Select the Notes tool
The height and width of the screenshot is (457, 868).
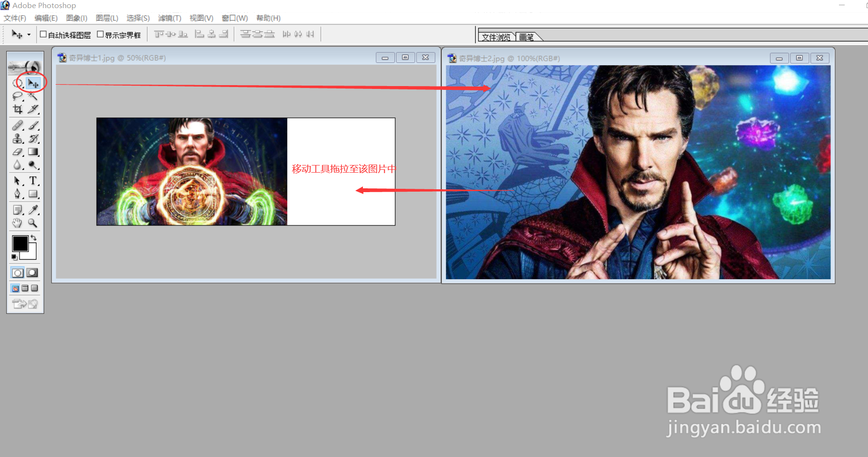(18, 210)
